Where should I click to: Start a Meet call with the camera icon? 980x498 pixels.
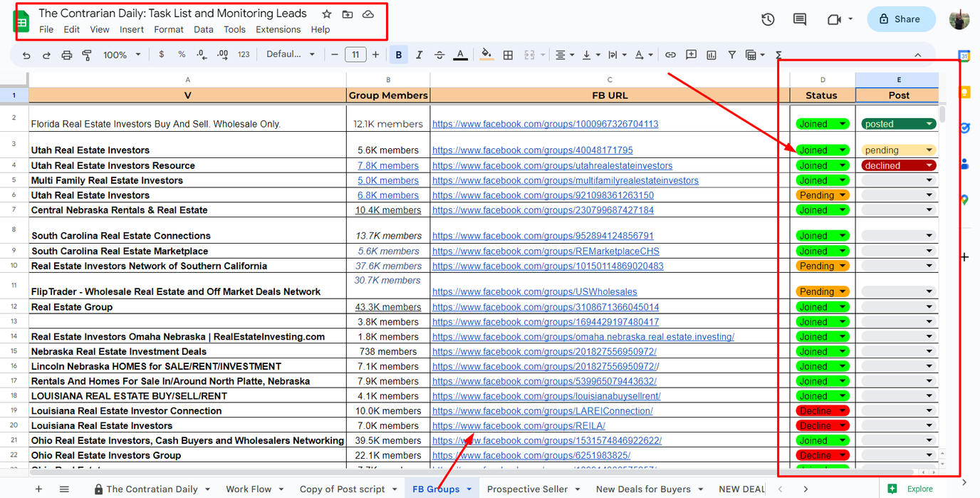(834, 19)
